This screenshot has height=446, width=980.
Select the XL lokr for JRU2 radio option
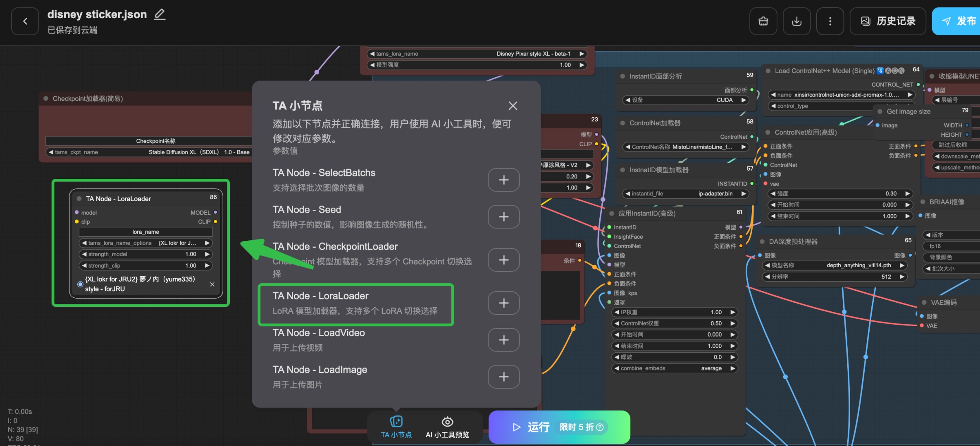tap(80, 284)
